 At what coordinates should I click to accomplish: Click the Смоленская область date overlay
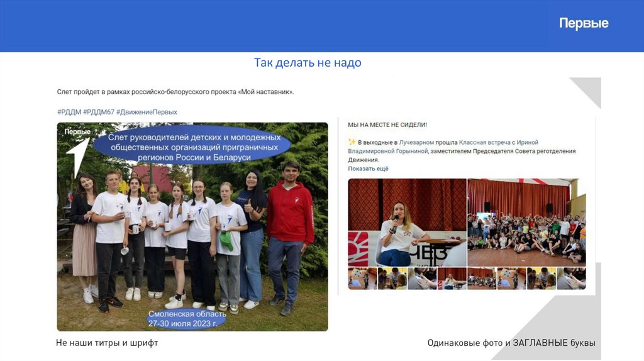click(x=187, y=319)
